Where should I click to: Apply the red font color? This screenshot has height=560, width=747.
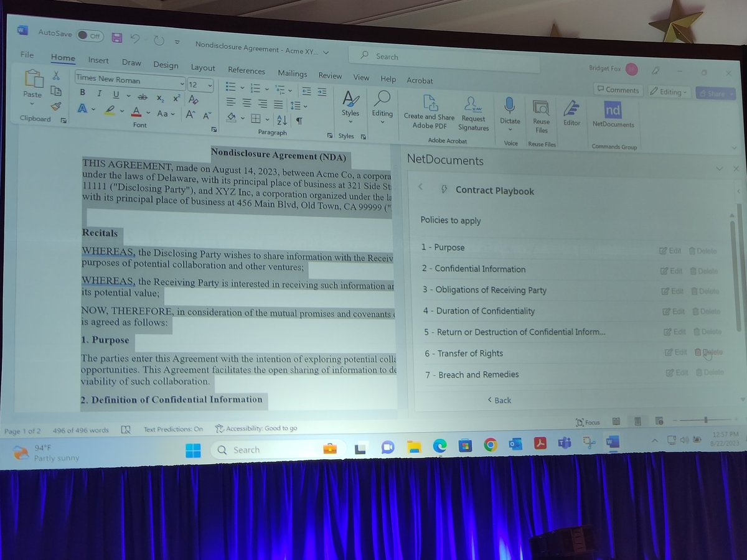(x=137, y=112)
